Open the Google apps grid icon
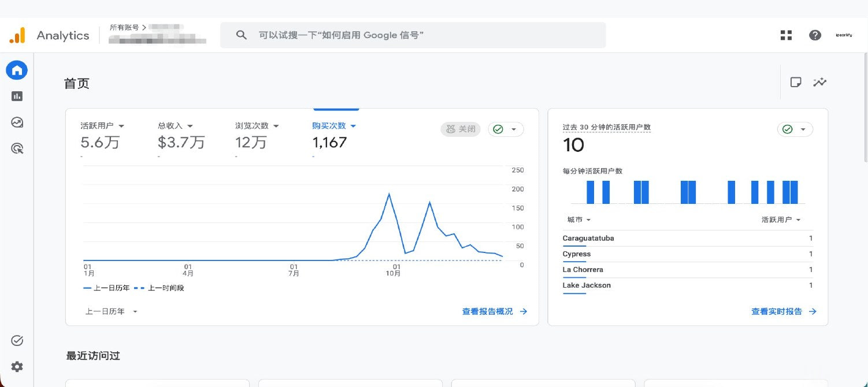 pyautogui.click(x=786, y=35)
